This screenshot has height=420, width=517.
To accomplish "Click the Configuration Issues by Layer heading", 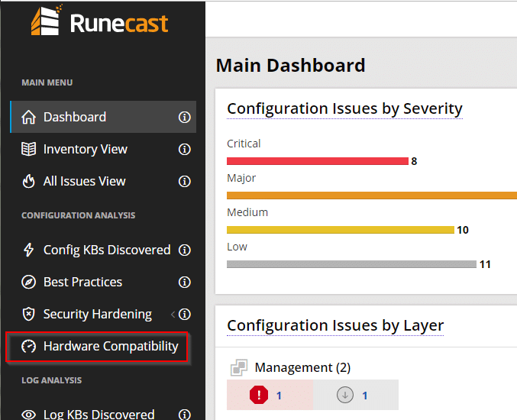I will (335, 326).
